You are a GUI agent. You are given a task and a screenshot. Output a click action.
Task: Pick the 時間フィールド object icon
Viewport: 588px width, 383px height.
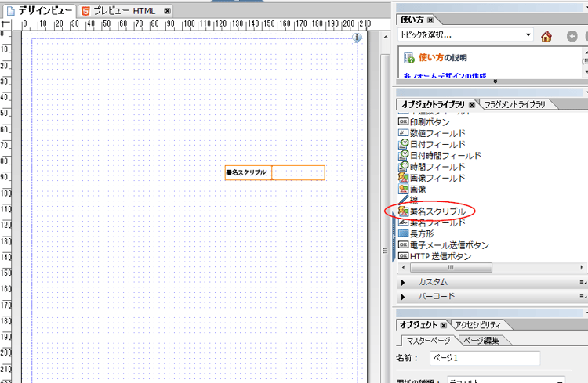click(x=403, y=166)
